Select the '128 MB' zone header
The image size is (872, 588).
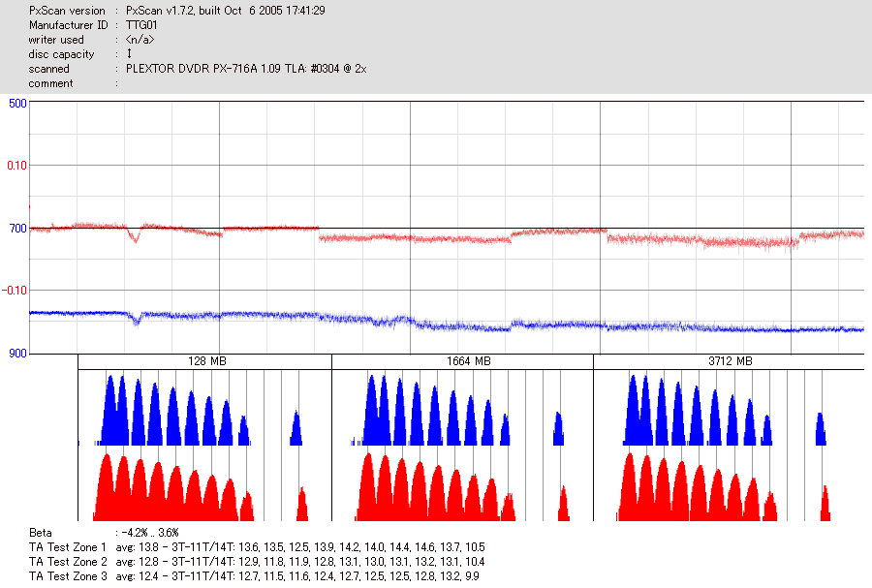point(207,361)
